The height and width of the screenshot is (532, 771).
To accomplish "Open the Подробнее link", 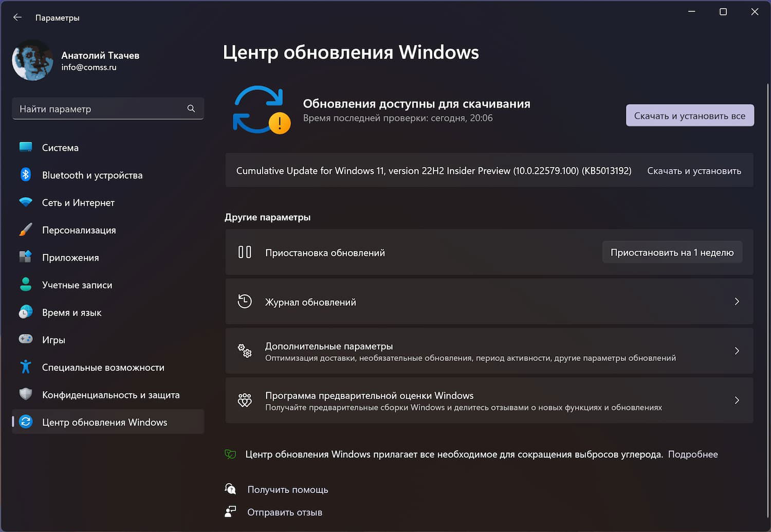I will click(692, 454).
